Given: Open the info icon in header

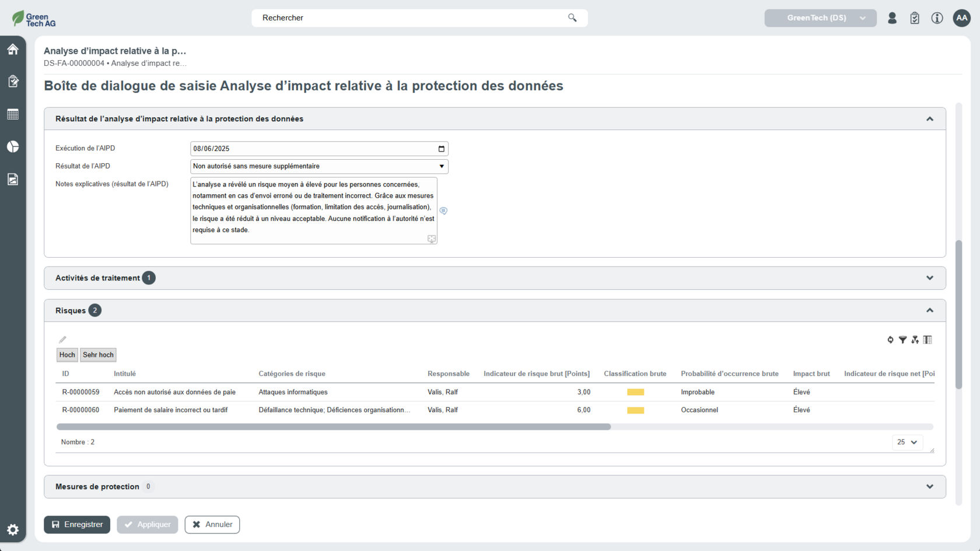Looking at the screenshot, I should pyautogui.click(x=937, y=18).
